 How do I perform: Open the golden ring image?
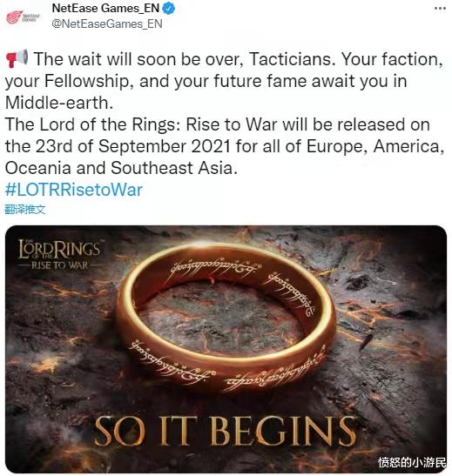point(226,349)
